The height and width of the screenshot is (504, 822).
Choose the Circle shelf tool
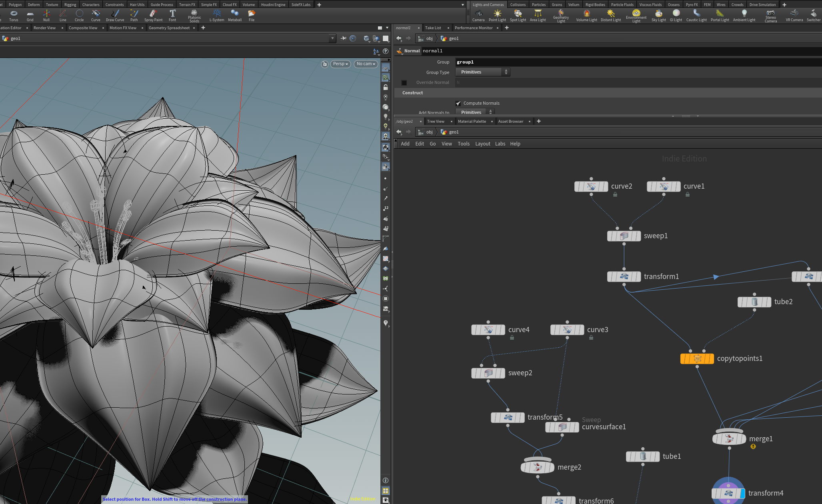(79, 16)
